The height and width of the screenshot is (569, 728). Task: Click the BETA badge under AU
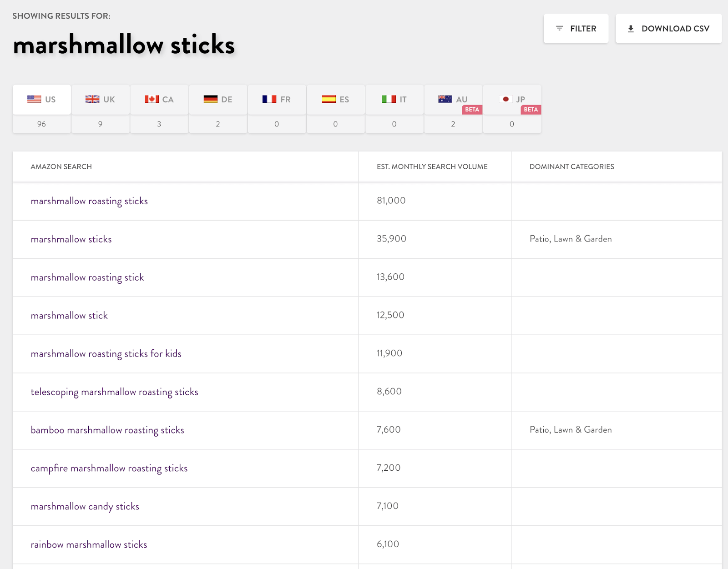point(472,110)
